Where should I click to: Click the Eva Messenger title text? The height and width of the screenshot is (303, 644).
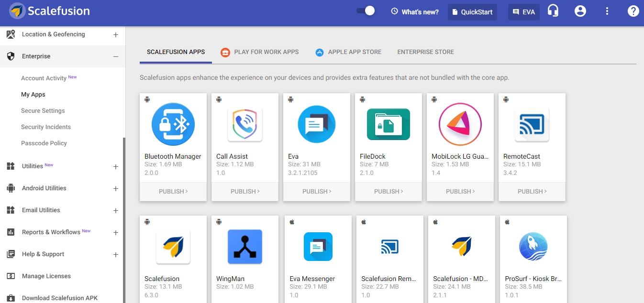pyautogui.click(x=312, y=279)
